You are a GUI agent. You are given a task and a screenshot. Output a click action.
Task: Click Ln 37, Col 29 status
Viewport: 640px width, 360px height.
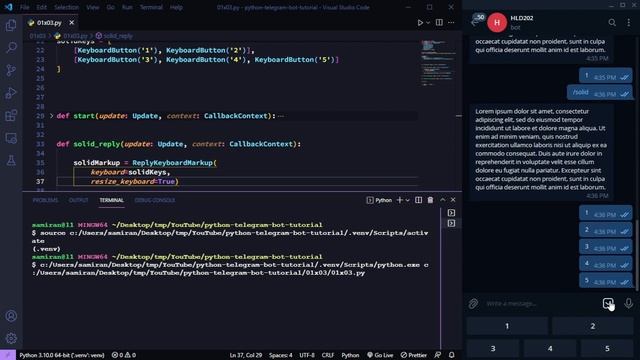click(x=246, y=355)
